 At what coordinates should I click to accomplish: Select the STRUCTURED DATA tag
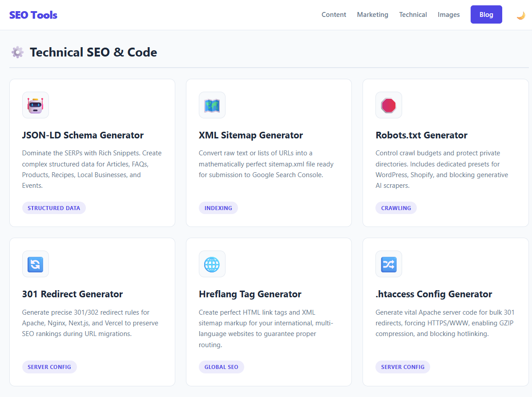[x=54, y=208]
